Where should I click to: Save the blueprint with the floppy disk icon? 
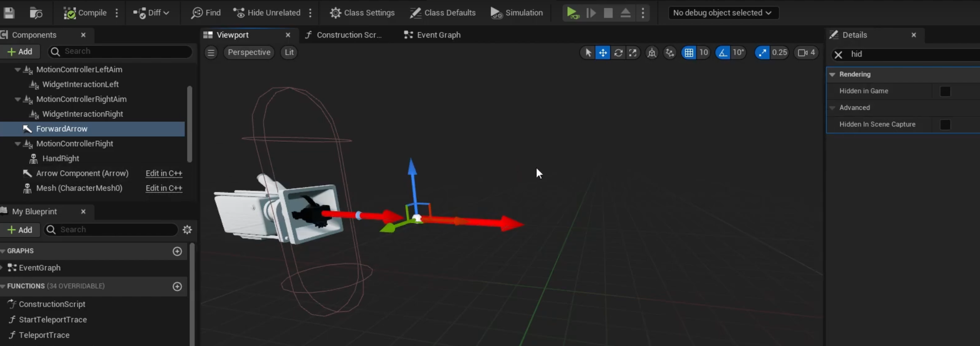pos(9,13)
